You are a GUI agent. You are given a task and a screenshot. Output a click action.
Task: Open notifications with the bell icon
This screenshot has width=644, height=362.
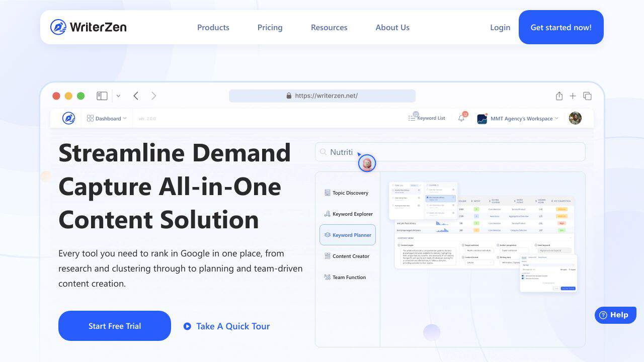(461, 118)
